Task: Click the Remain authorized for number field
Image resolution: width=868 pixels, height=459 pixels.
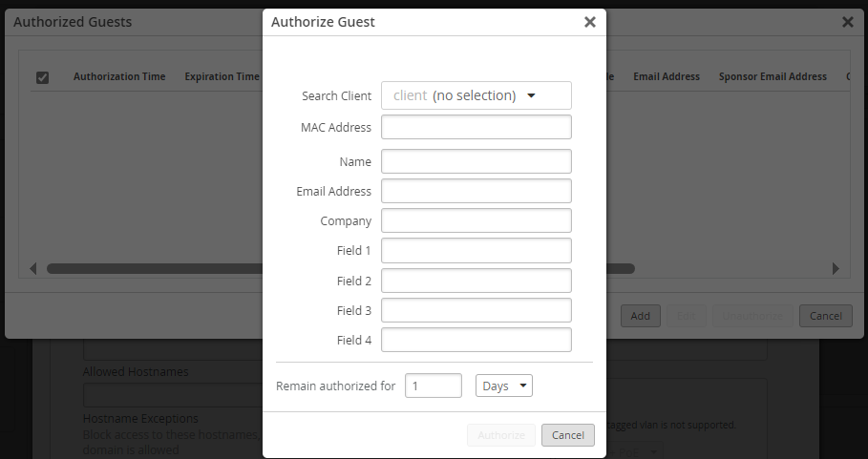Action: 433,386
